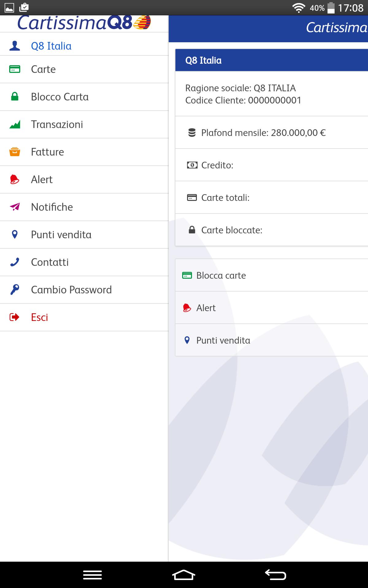Image resolution: width=368 pixels, height=588 pixels.
Task: Tap the Cartissima title in the blue header
Action: click(337, 28)
